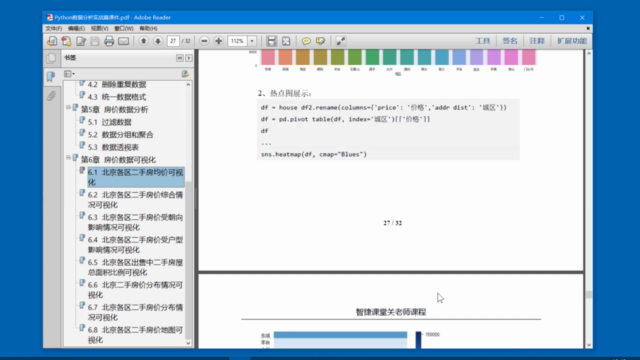Go to previous page with up arrow
This screenshot has height=360, width=640.
[x=143, y=41]
